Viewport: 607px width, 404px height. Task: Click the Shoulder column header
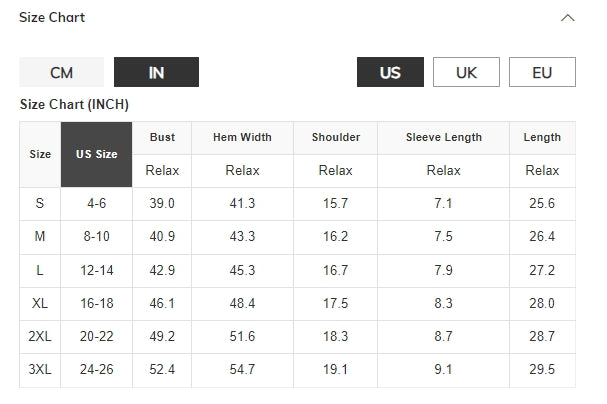click(336, 138)
